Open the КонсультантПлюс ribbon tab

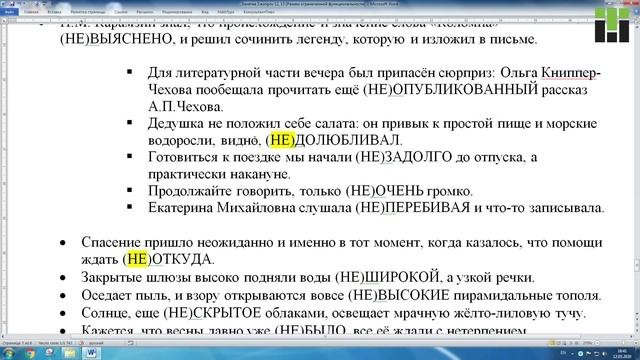[259, 12]
